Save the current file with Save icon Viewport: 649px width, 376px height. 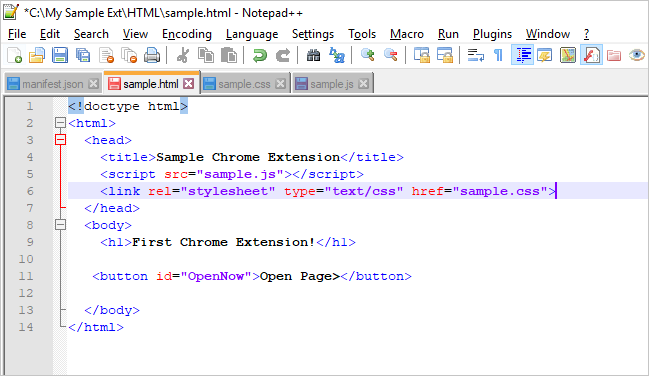(x=60, y=55)
